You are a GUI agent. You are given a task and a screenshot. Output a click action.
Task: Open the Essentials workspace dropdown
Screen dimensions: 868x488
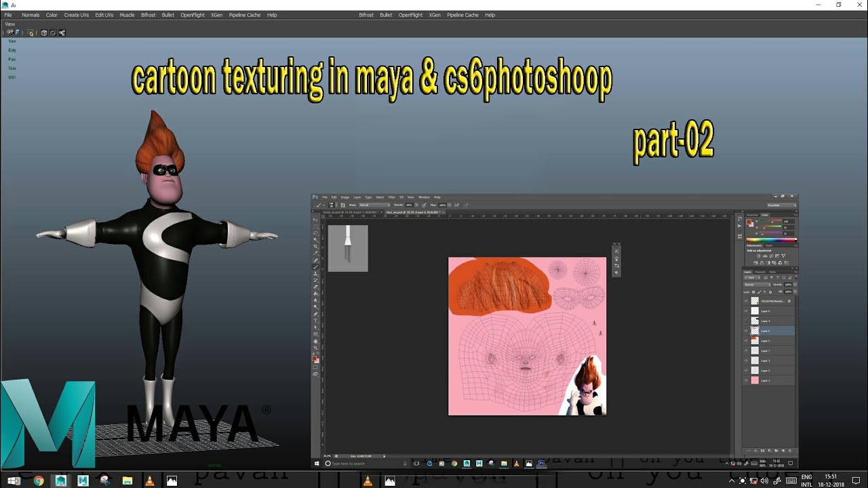782,205
